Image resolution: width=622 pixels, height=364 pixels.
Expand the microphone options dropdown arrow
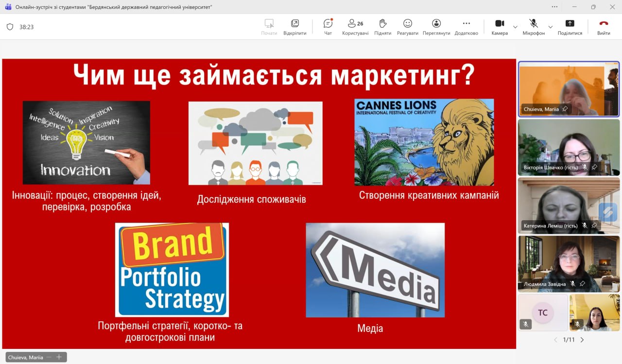(x=551, y=27)
